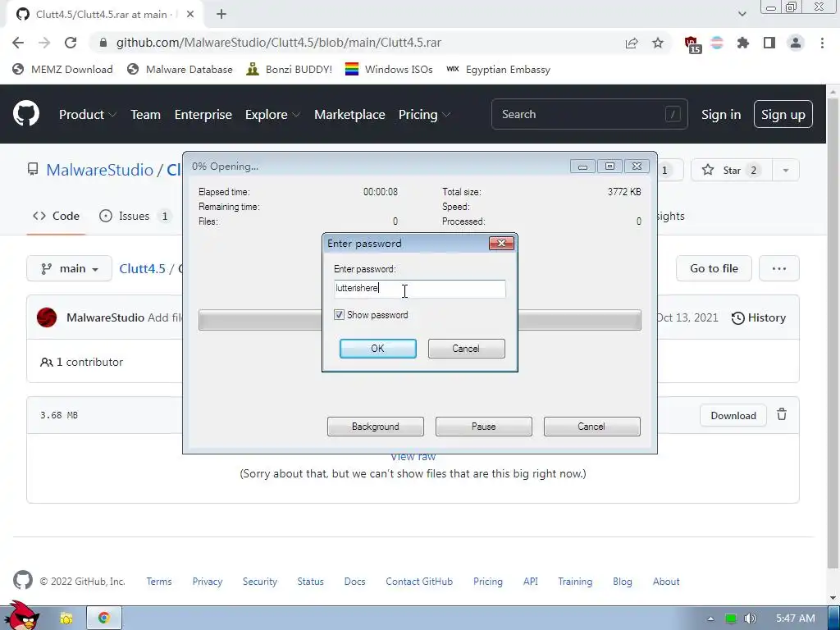This screenshot has height=630, width=840.
Task: Click the Clutt4.5 breadcrumb link
Action: point(142,268)
